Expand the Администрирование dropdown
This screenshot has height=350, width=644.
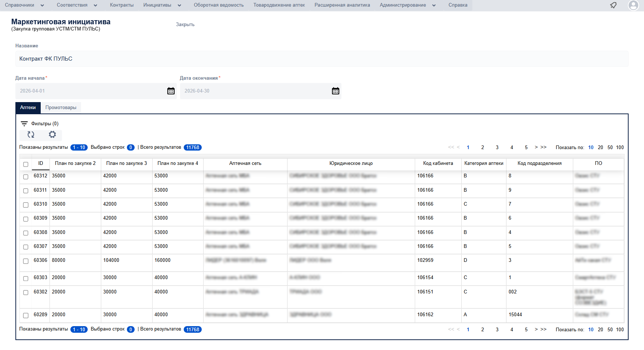tap(407, 5)
